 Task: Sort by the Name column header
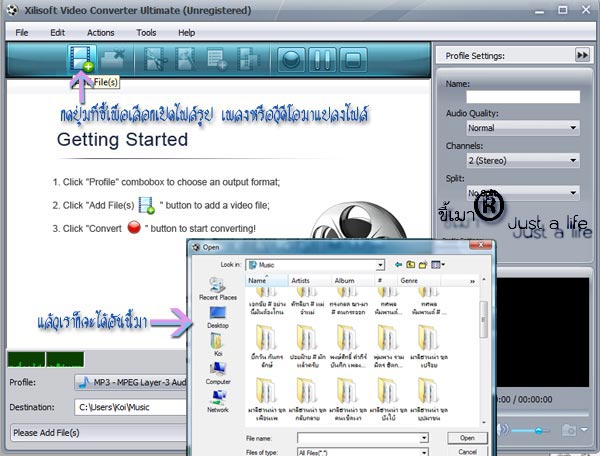coord(266,280)
